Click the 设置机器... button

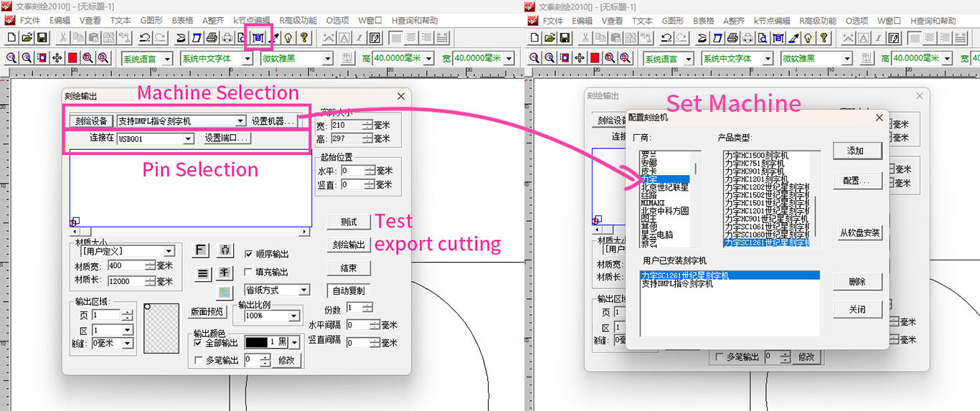(273, 121)
